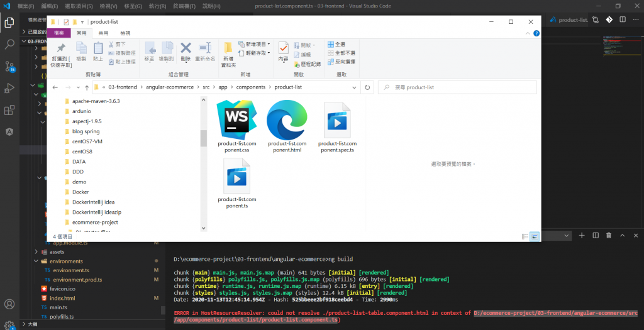The image size is (644, 330).
Task: Open recent locations dropdown chevron
Action: (x=79, y=87)
